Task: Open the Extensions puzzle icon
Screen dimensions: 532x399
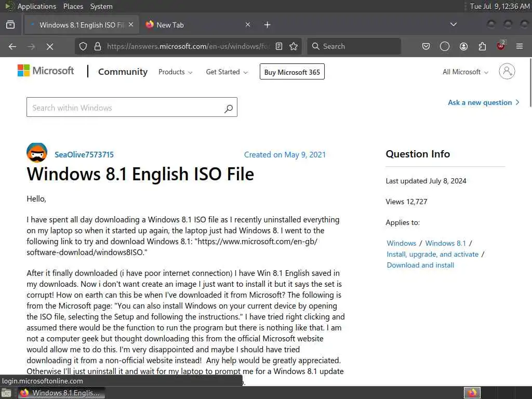Action: 482,46
